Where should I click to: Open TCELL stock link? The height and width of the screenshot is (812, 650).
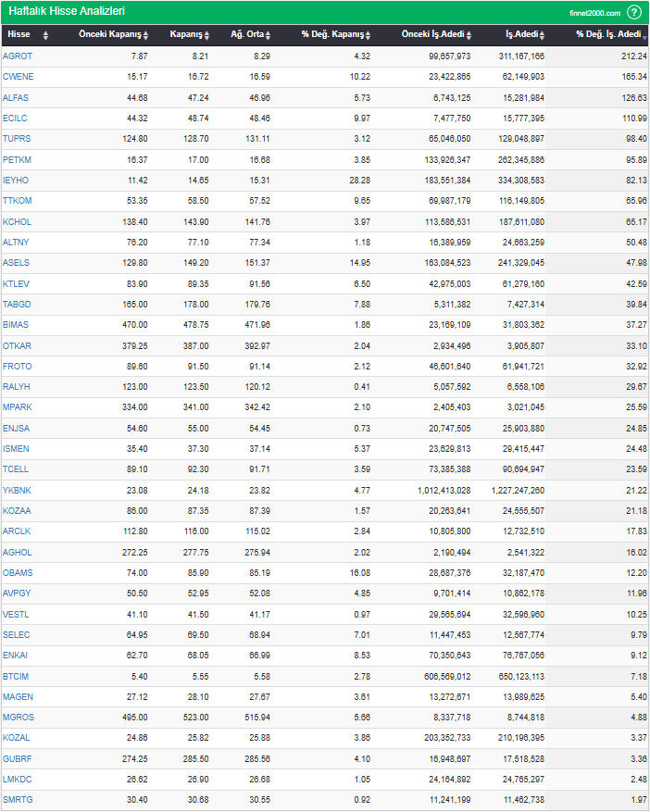click(16, 469)
